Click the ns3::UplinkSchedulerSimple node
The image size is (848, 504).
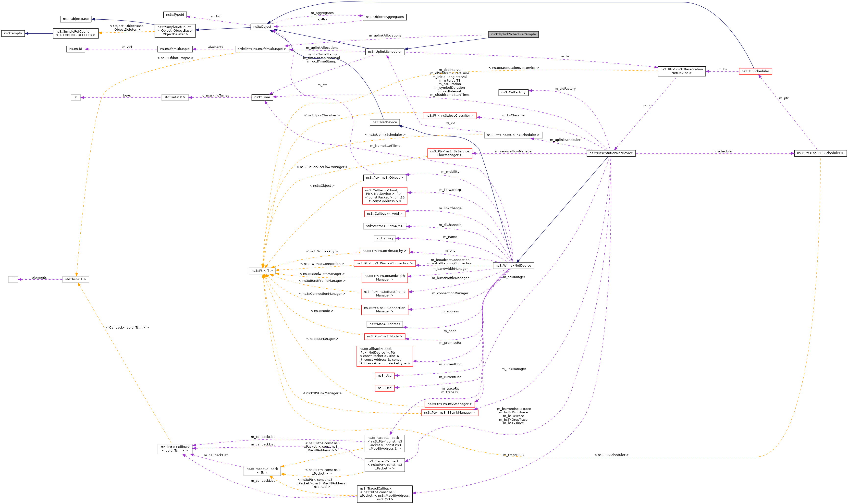513,34
